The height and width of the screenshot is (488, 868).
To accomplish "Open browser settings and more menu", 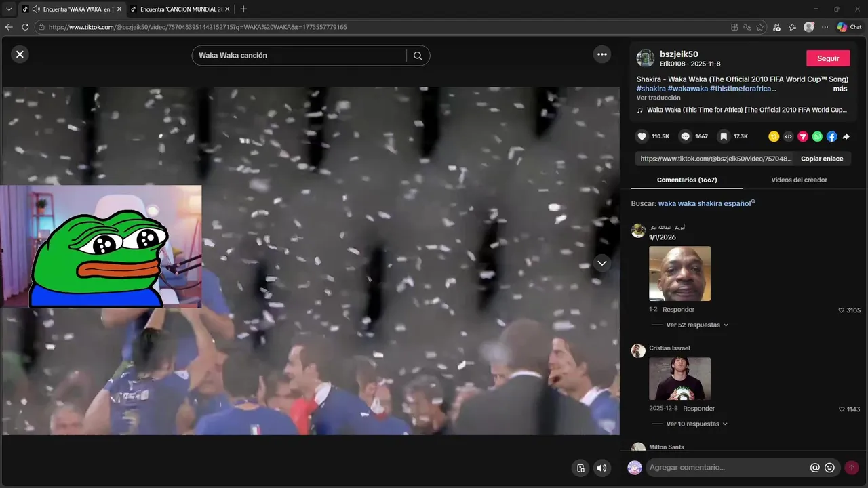I will [825, 27].
